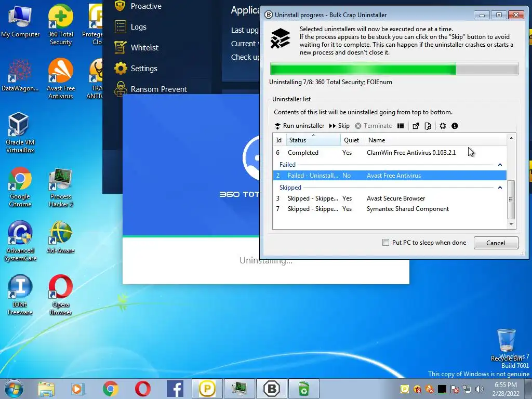Screen dimensions: 532x399
Task: Click the Run uninstaller toolbar button
Action: [x=299, y=126]
